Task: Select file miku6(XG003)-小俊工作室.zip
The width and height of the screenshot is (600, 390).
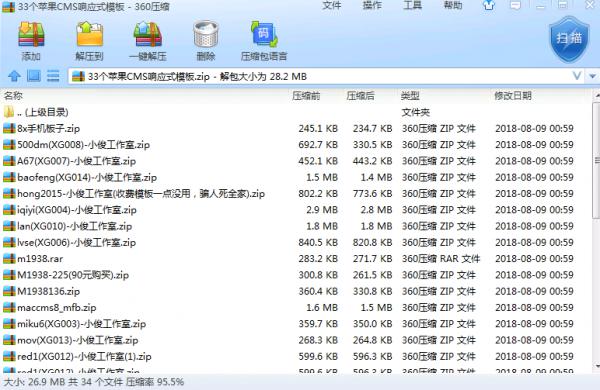Action: click(297, 324)
